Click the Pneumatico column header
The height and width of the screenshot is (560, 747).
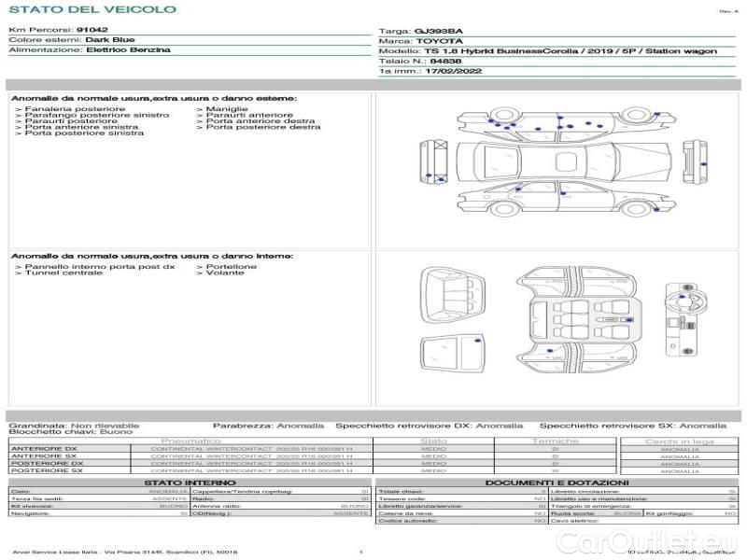click(x=191, y=441)
